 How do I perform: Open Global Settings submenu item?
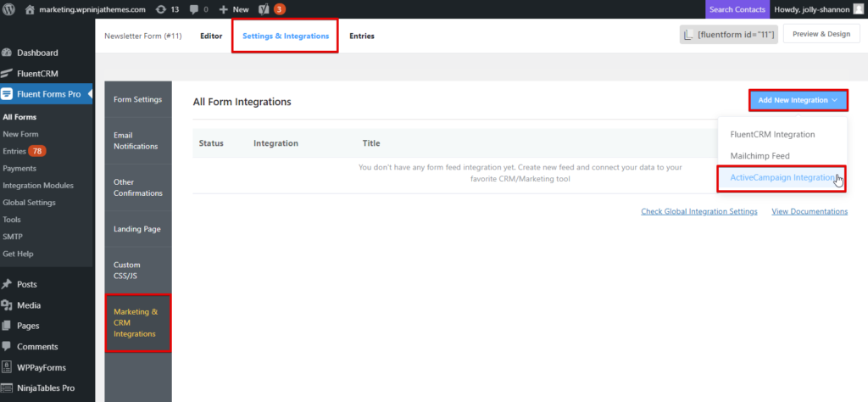29,203
